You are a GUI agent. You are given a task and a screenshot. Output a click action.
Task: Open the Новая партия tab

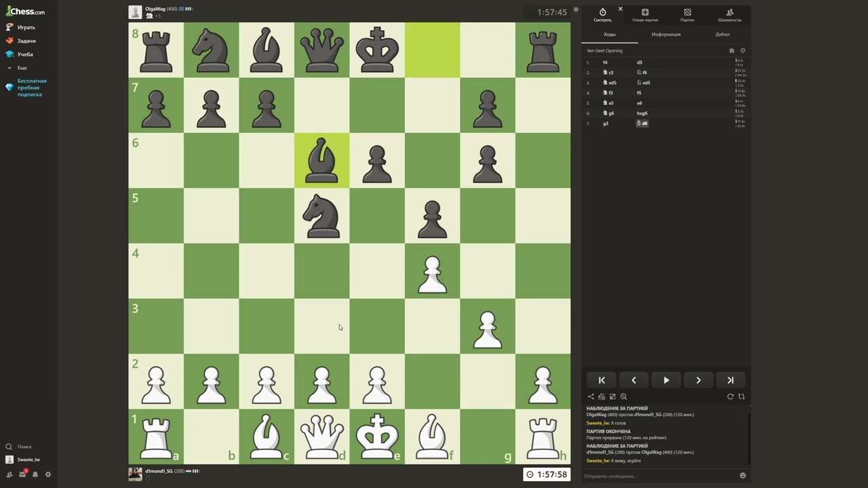tap(645, 16)
